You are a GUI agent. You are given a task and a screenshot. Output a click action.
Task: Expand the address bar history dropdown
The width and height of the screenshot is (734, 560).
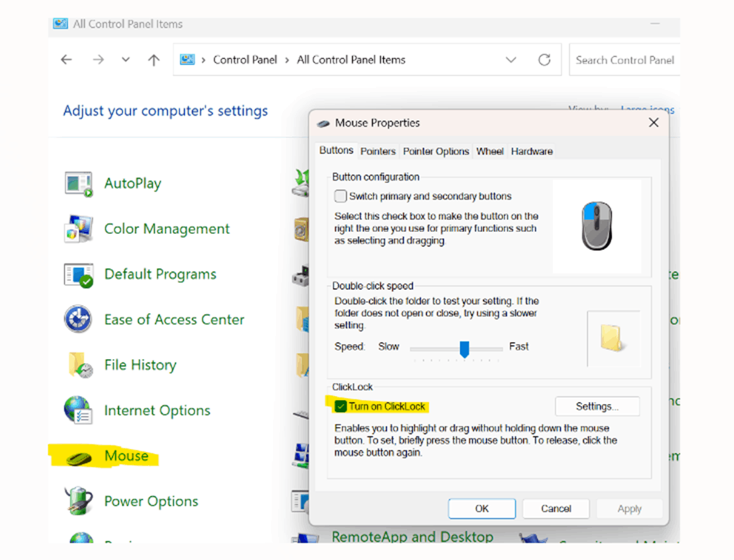point(511,60)
